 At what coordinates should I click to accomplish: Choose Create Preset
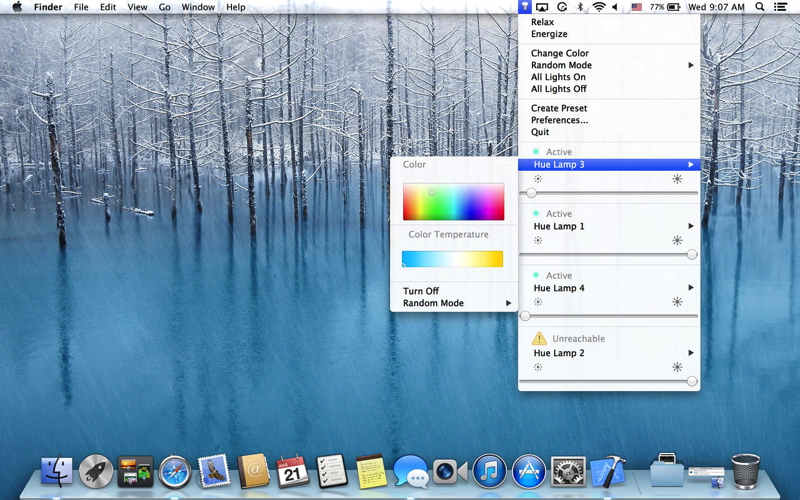click(x=559, y=108)
